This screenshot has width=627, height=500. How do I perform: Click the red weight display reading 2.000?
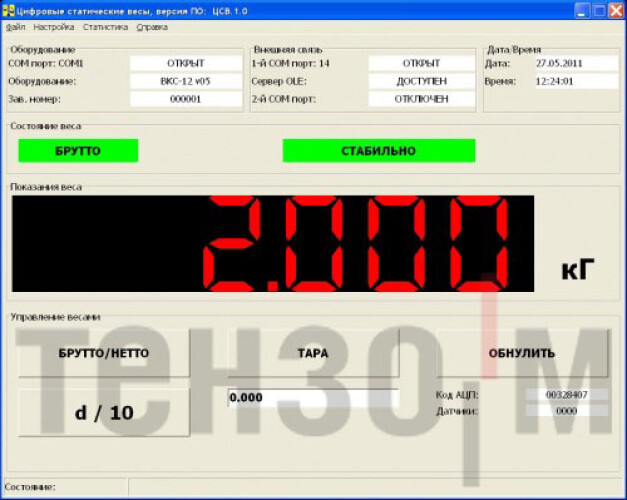pyautogui.click(x=272, y=243)
